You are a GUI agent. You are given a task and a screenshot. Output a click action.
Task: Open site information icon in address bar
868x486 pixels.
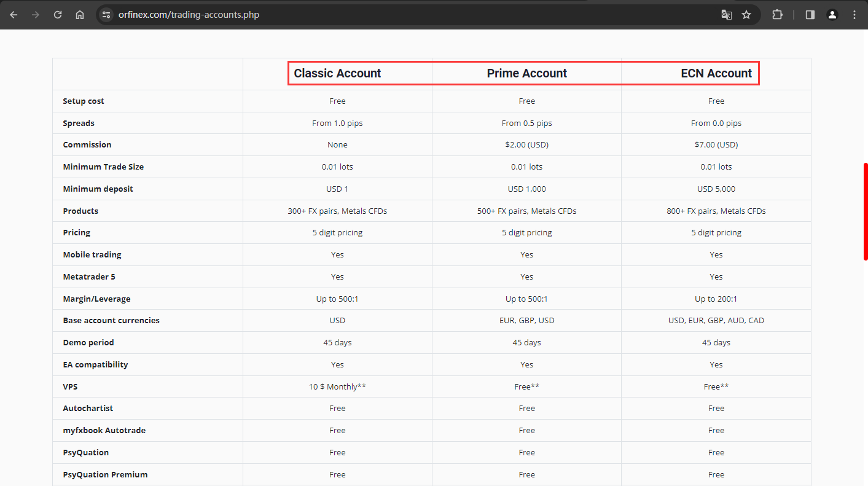click(106, 15)
